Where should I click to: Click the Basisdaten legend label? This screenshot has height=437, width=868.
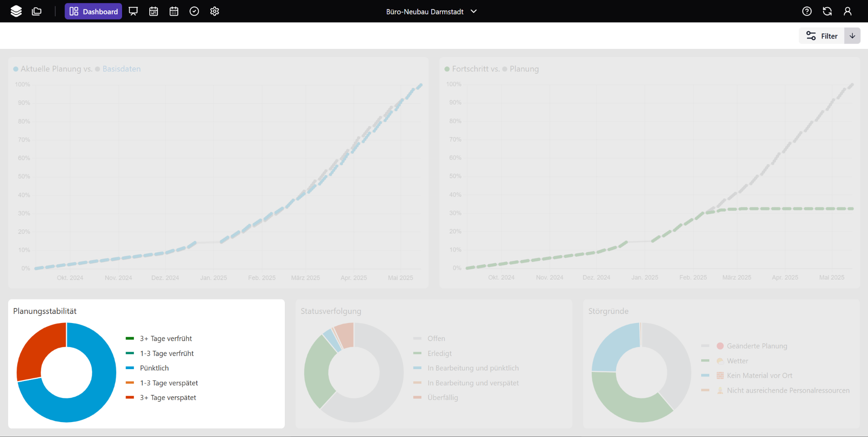coord(121,69)
